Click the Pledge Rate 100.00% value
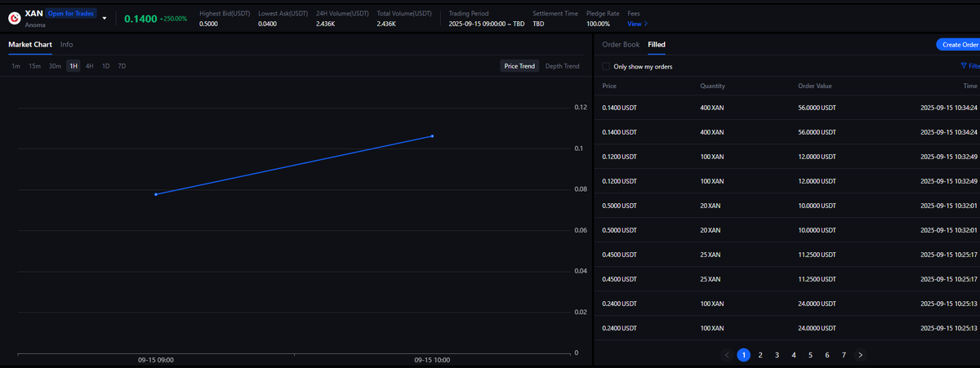This screenshot has width=980, height=368. click(x=598, y=24)
